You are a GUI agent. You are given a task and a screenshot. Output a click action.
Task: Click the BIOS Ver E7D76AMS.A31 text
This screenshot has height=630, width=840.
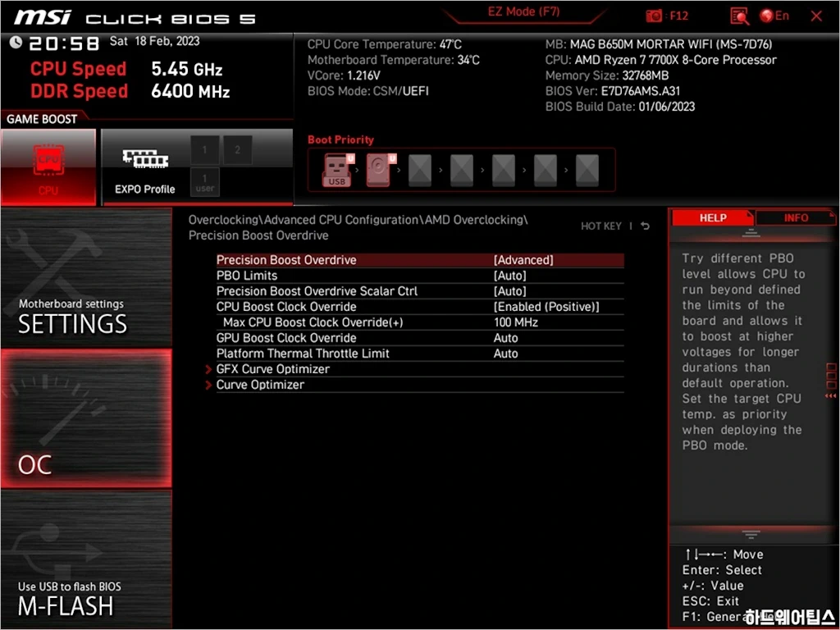coord(612,91)
